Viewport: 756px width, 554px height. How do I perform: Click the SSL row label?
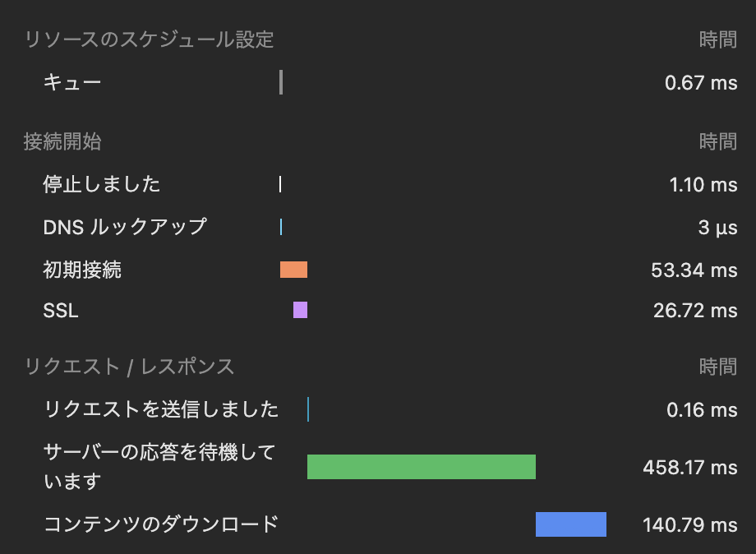coord(61,311)
